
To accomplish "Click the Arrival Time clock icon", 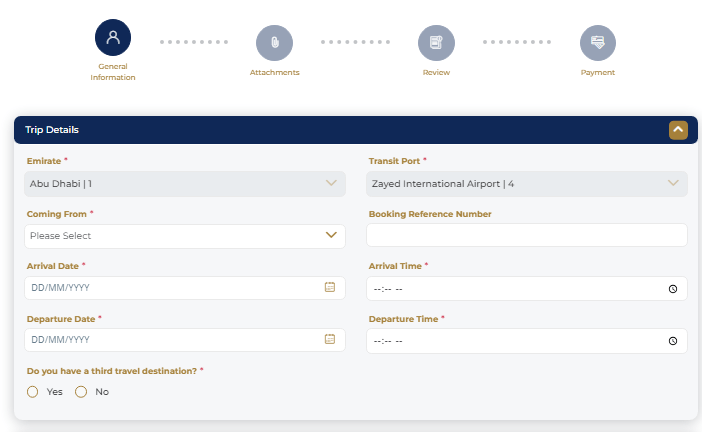I will click(x=672, y=289).
